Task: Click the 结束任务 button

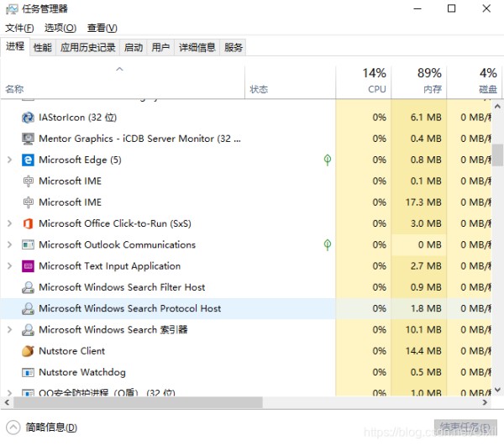Action: (465, 428)
